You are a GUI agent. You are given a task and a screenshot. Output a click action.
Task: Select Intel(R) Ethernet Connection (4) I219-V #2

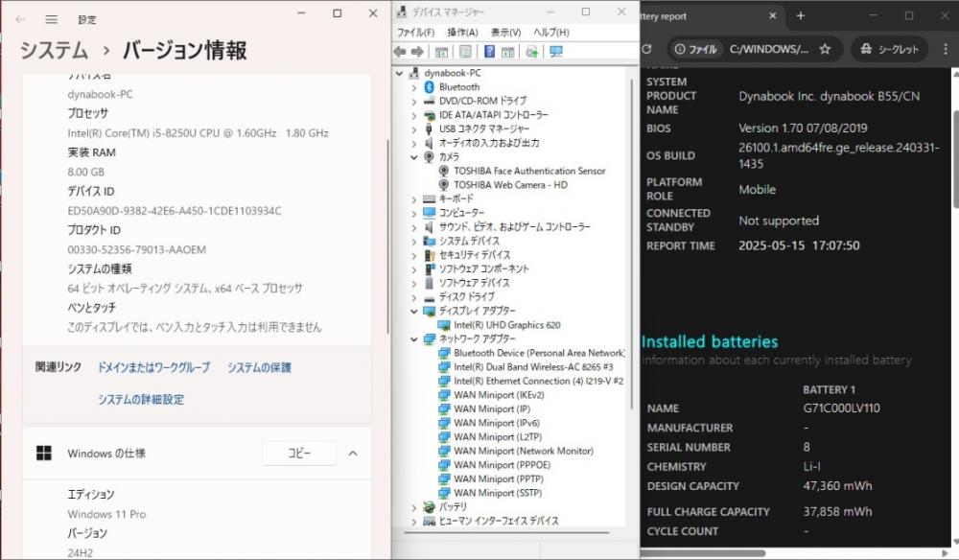point(538,381)
